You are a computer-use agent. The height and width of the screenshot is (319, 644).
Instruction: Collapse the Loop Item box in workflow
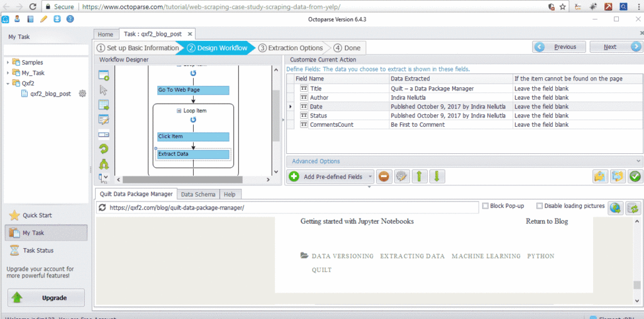click(179, 111)
